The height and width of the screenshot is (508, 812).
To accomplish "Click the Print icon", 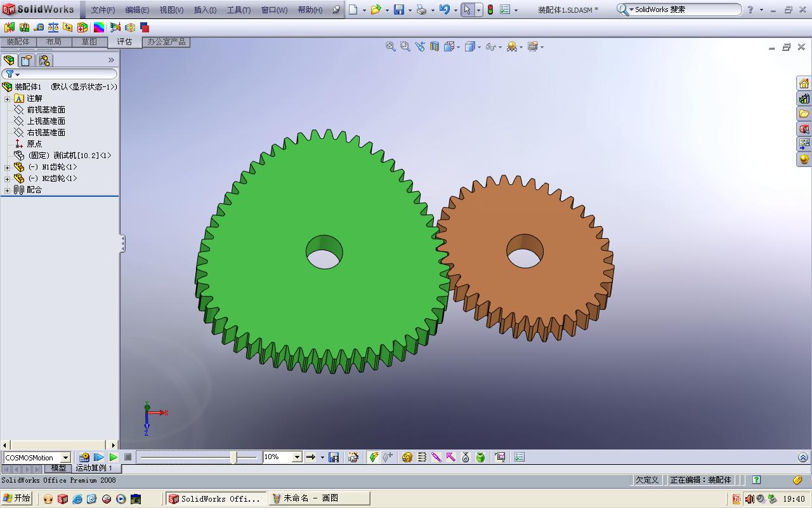I will 421,10.
